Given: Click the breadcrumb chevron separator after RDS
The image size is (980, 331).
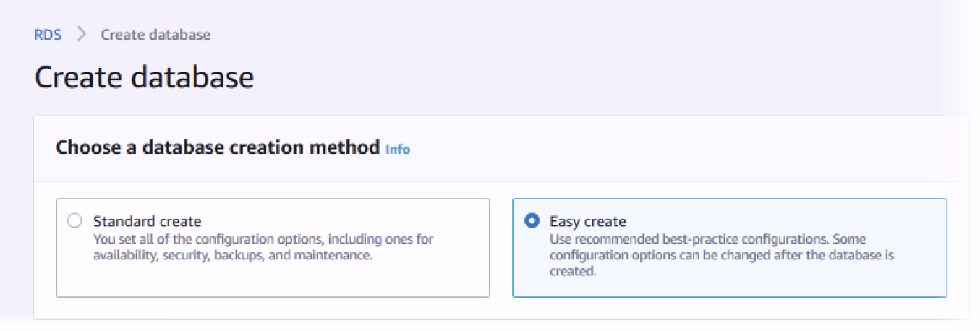Looking at the screenshot, I should click(x=81, y=35).
